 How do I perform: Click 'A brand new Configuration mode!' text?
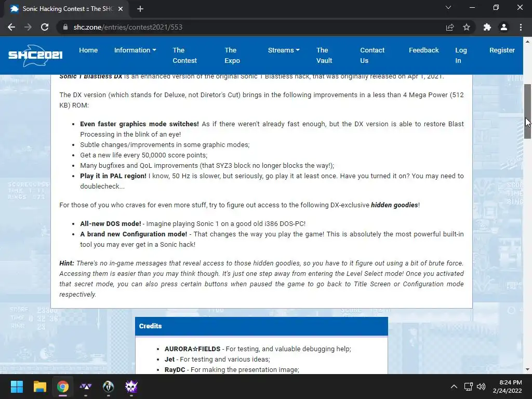134,234
